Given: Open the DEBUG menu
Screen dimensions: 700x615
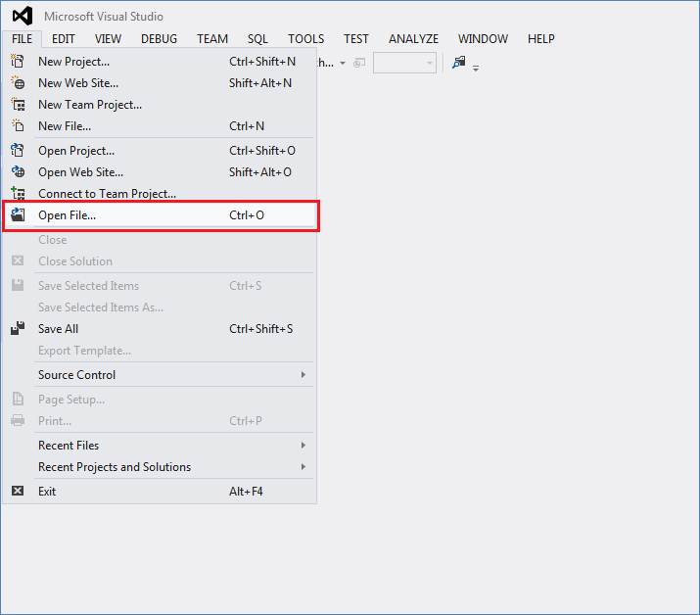Looking at the screenshot, I should (159, 39).
